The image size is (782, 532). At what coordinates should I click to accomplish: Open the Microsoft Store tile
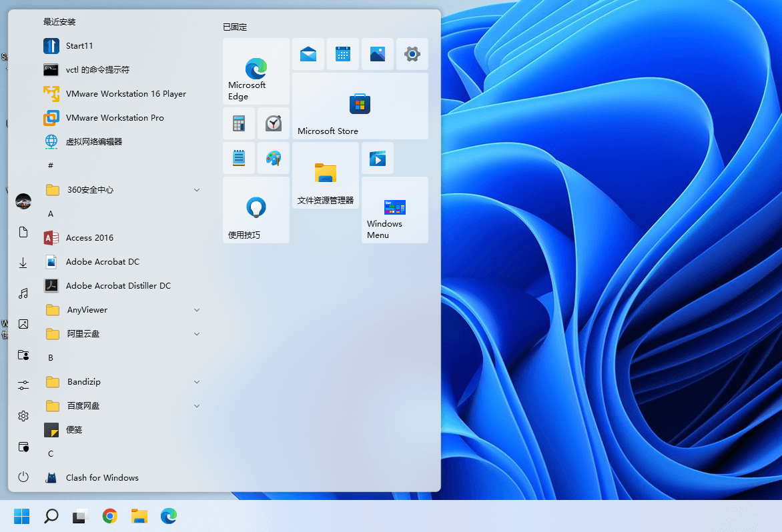pos(360,105)
